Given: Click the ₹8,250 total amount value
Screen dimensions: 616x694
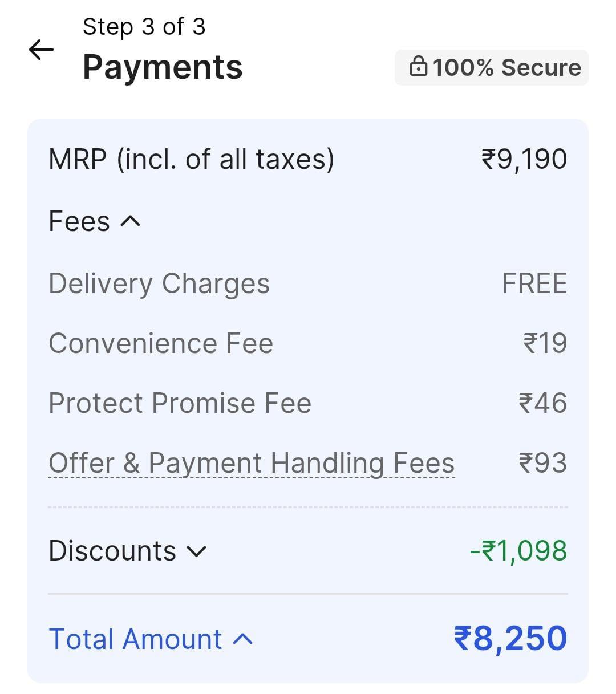Looking at the screenshot, I should click(510, 638).
